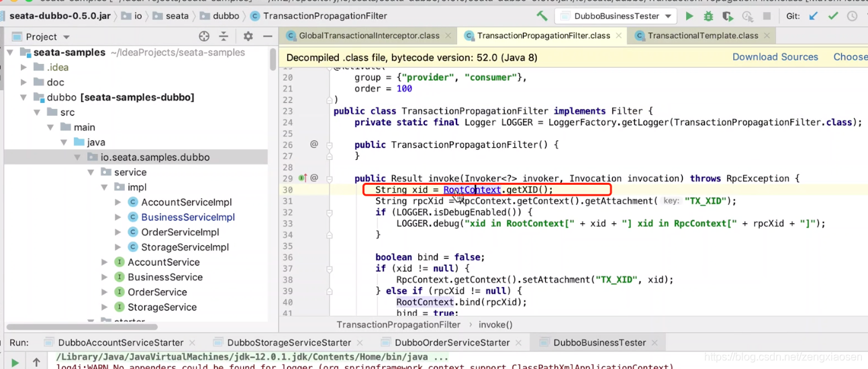Locate the opened file using the crosshair icon
This screenshot has width=868, height=369.
(x=204, y=36)
